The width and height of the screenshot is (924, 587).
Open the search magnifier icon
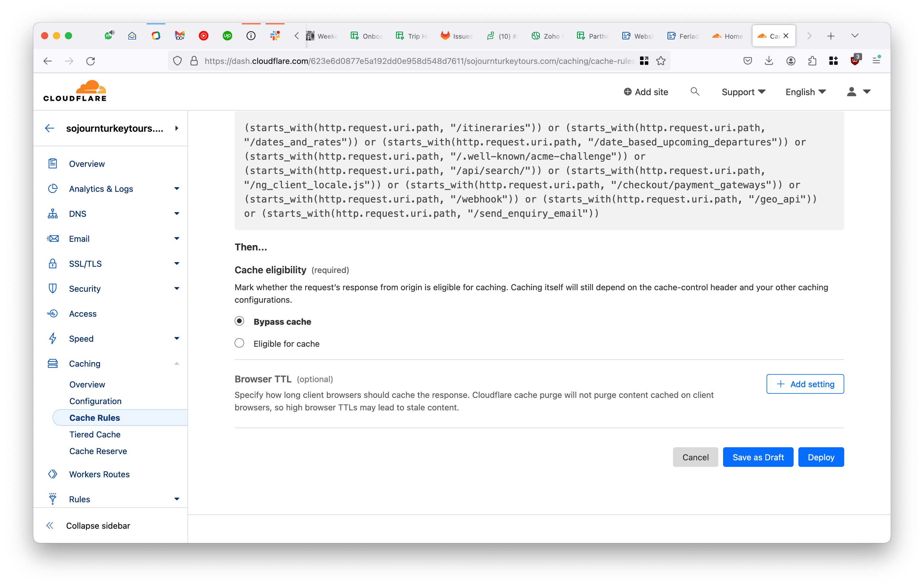click(694, 92)
